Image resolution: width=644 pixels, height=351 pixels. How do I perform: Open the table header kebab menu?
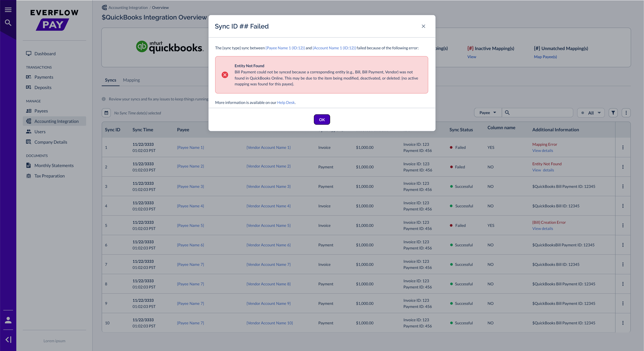pyautogui.click(x=626, y=113)
